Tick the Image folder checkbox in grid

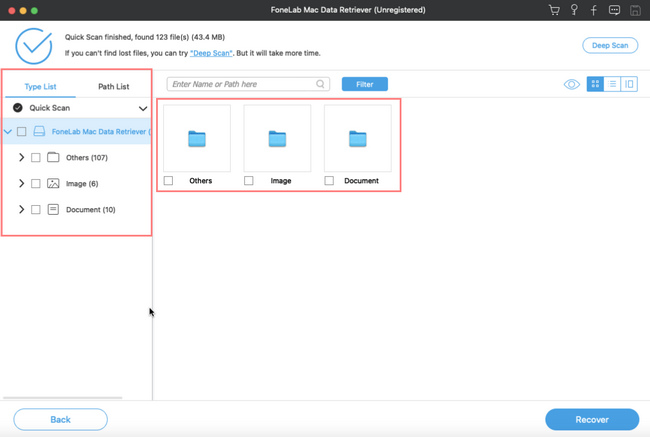tap(249, 181)
